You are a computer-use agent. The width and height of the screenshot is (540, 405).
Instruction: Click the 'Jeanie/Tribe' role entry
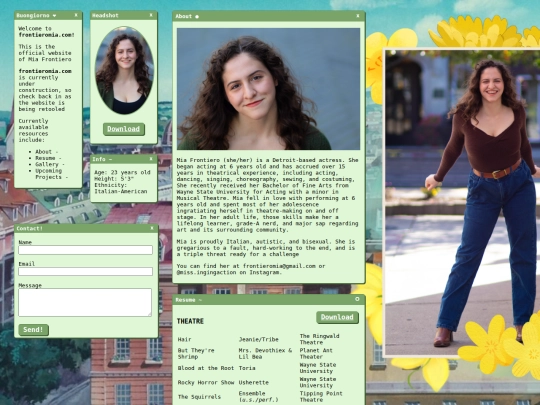[259, 340]
